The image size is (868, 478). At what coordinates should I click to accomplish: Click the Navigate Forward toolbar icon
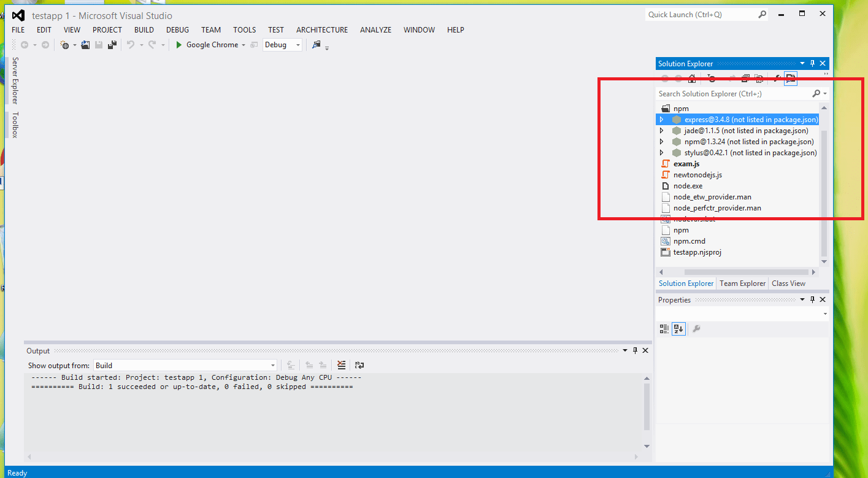45,45
